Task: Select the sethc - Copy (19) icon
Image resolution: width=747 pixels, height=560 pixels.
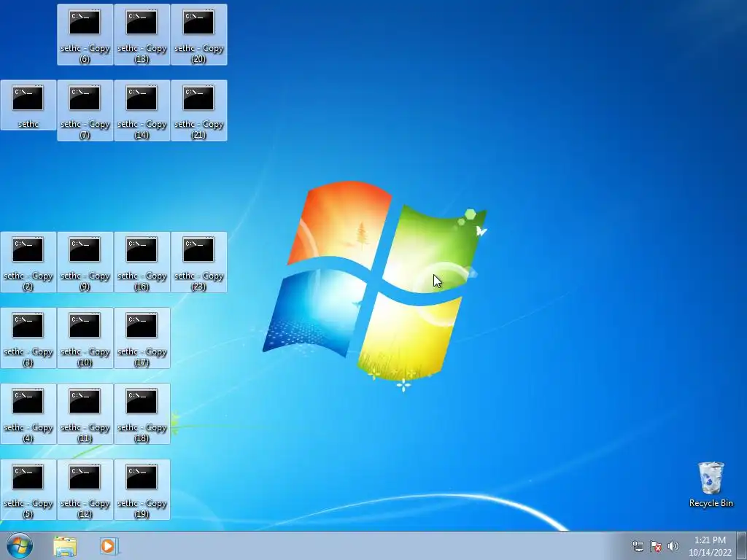Action: (142, 489)
